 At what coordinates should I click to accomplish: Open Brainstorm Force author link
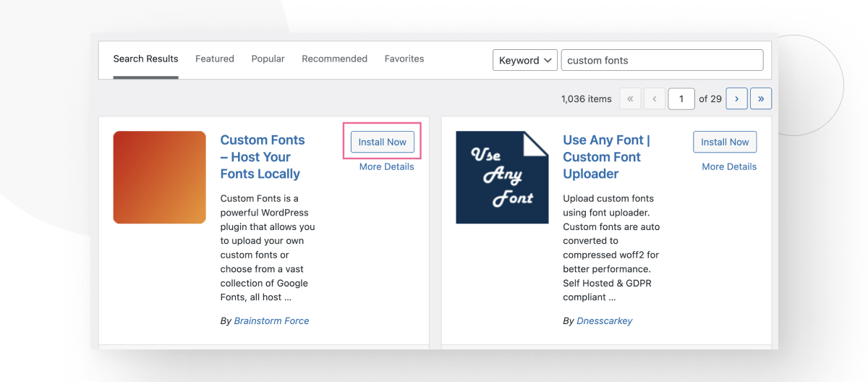coord(271,321)
